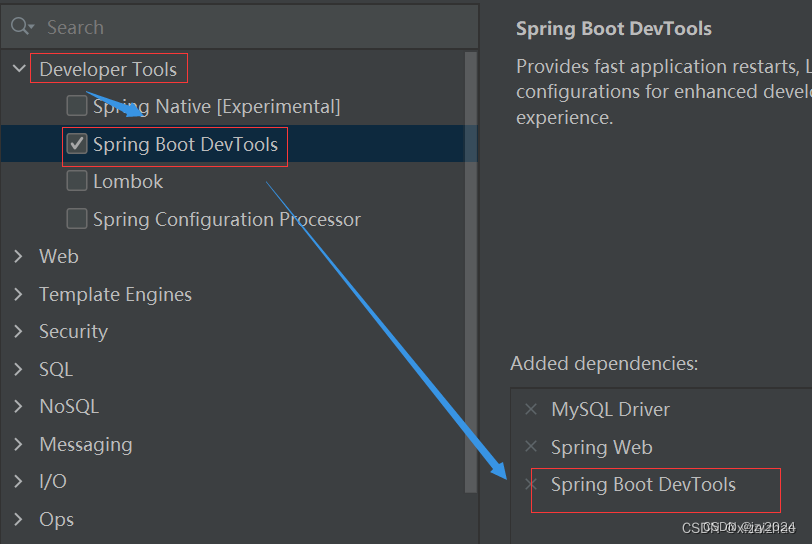Image resolution: width=812 pixels, height=544 pixels.
Task: Expand the Template Engines category chevron
Action: click(18, 294)
